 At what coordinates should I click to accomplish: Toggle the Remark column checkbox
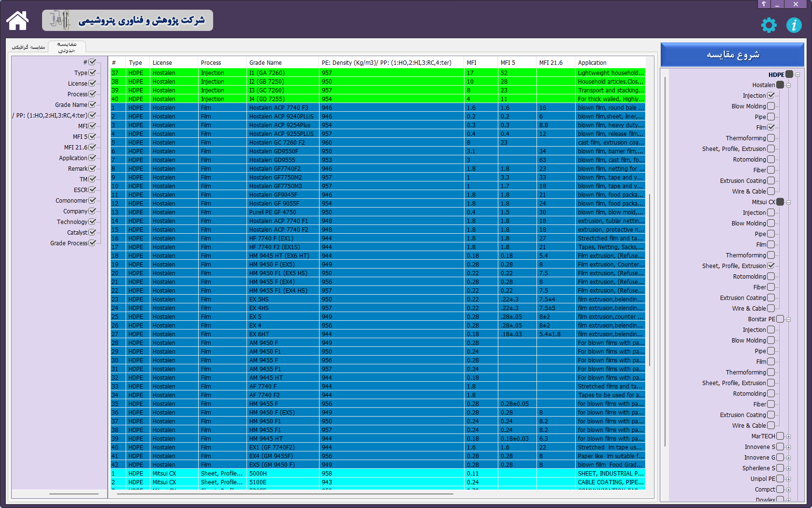(x=92, y=168)
